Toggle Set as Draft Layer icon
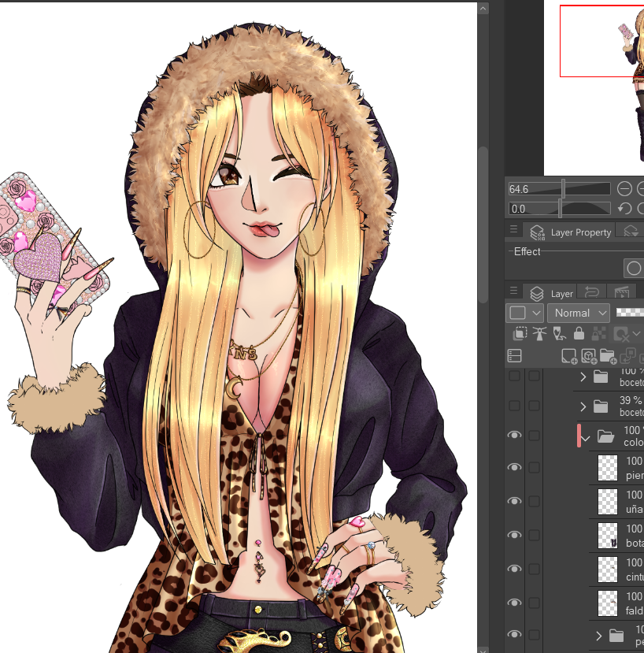Screen dimensions: 644x653 [x=559, y=334]
